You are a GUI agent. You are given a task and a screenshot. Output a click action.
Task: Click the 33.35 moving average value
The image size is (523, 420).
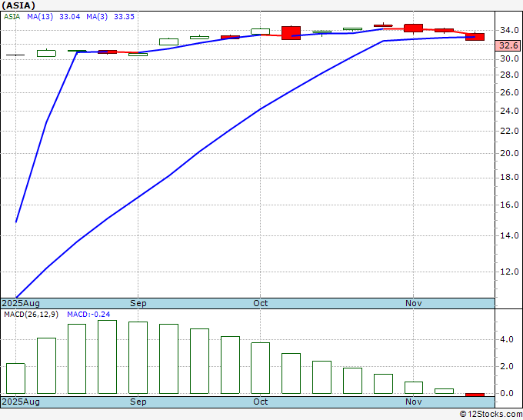pyautogui.click(x=124, y=17)
